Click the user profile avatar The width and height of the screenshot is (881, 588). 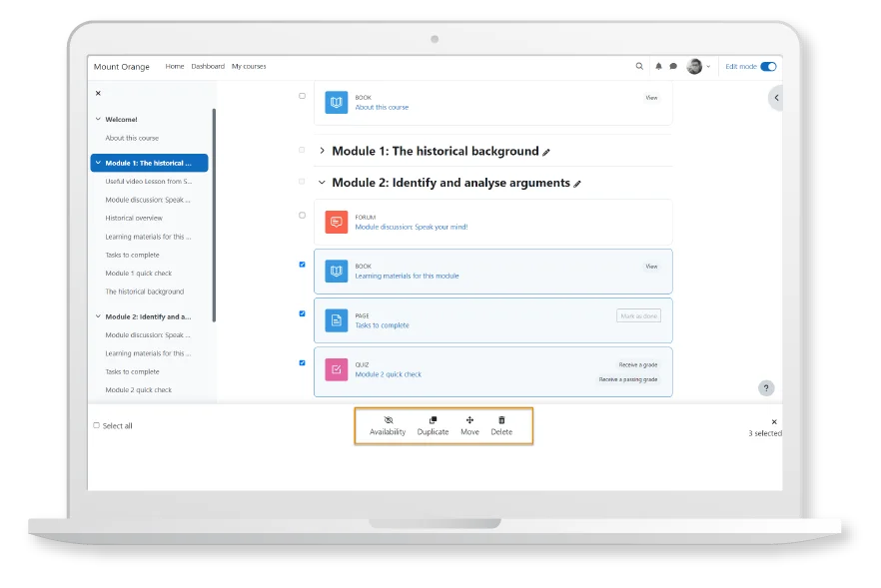click(x=694, y=66)
